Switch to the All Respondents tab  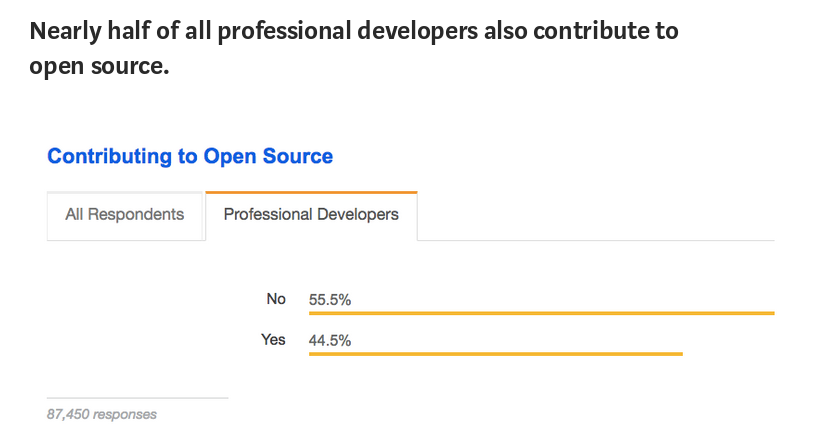[125, 216]
